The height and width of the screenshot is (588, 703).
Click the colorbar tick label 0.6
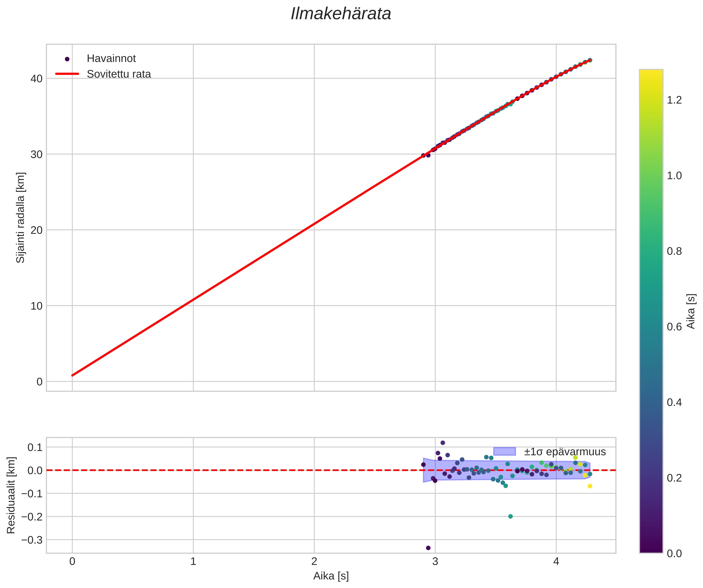[x=674, y=327]
